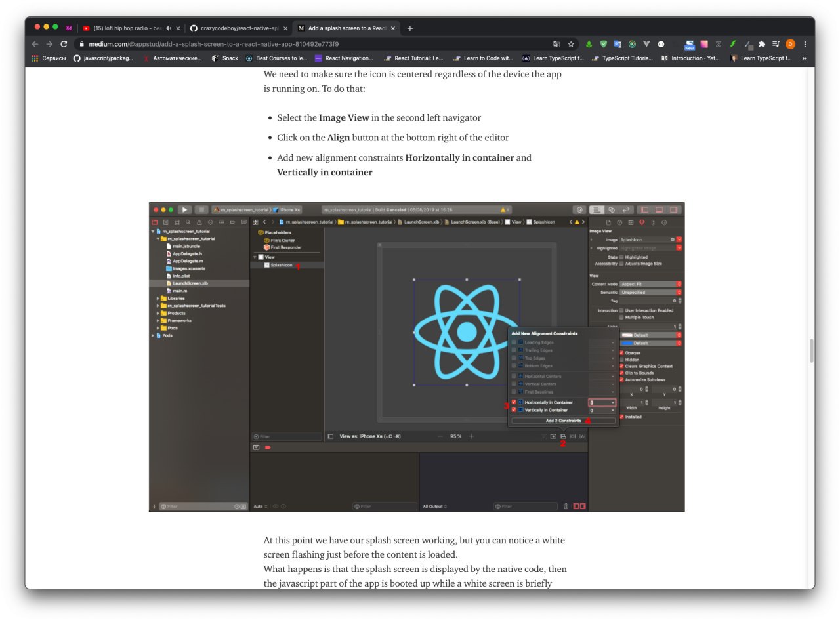This screenshot has height=622, width=840.
Task: Open the extension with the New badge
Action: [690, 45]
